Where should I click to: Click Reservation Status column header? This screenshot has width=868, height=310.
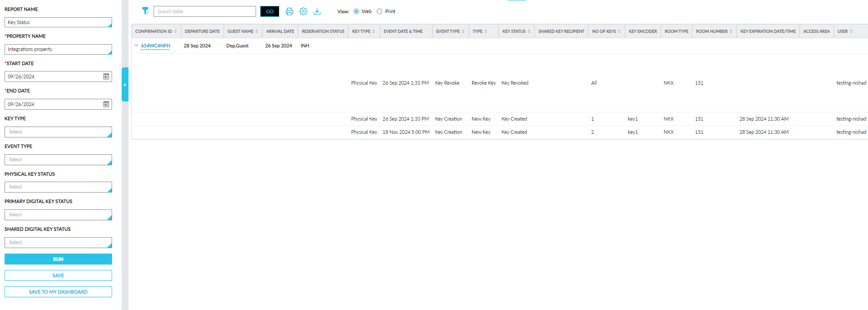tap(323, 31)
